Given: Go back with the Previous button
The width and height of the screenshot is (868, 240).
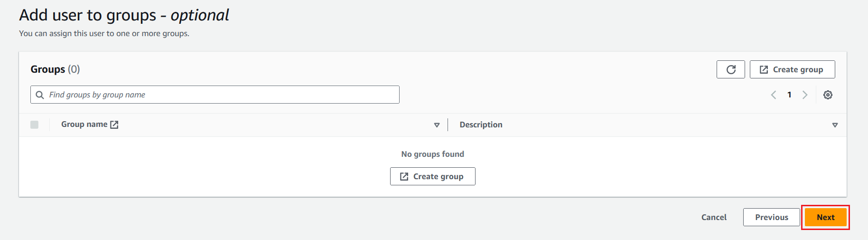Looking at the screenshot, I should pyautogui.click(x=771, y=217).
